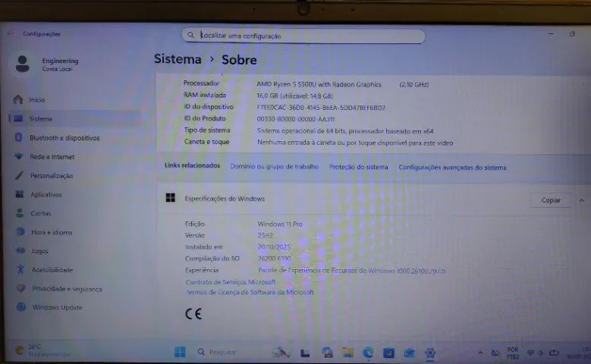Viewport: 591px width, 364px height.
Task: Click the Windows logo beside Especificações
Action: (x=171, y=198)
